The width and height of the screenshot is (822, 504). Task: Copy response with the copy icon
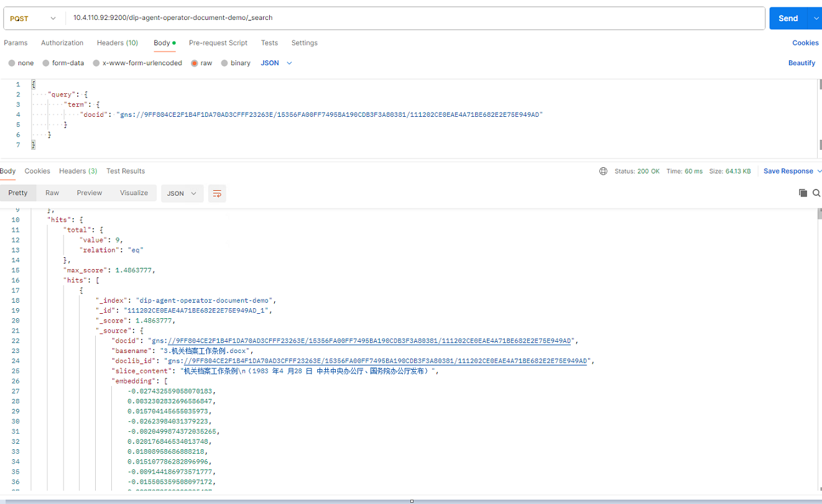click(x=803, y=193)
